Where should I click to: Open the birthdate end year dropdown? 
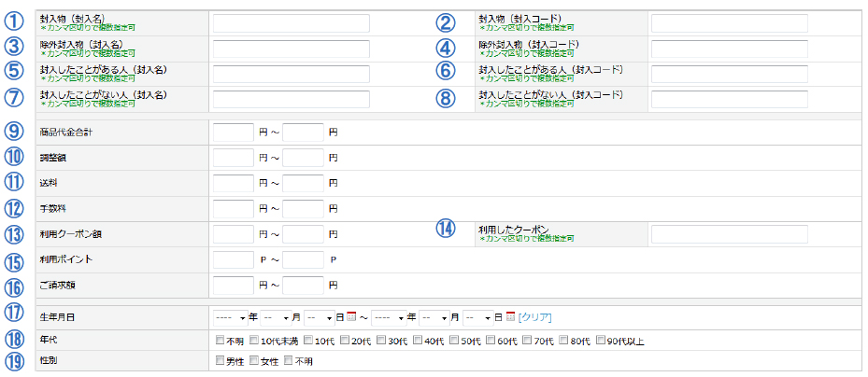388,317
